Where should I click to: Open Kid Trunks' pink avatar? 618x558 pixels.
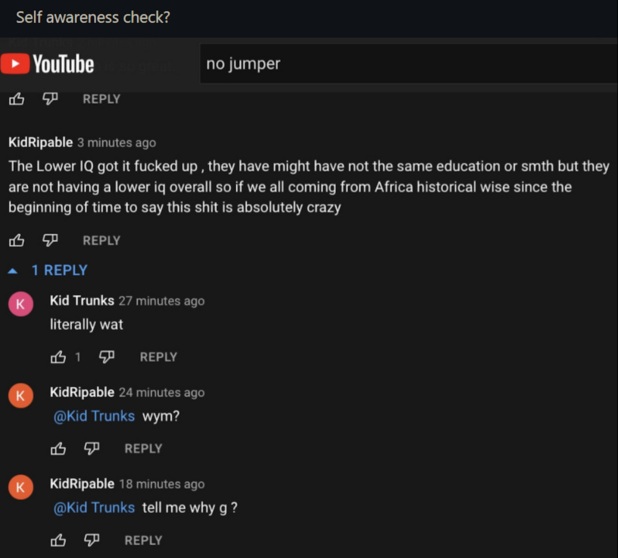20,304
